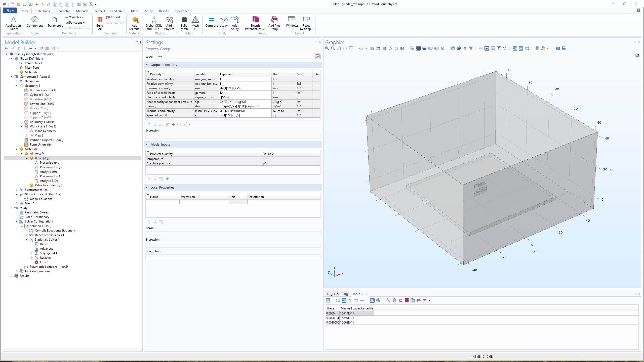The width and height of the screenshot is (644, 362).
Task: Switch to the Log tab
Action: click(345, 294)
